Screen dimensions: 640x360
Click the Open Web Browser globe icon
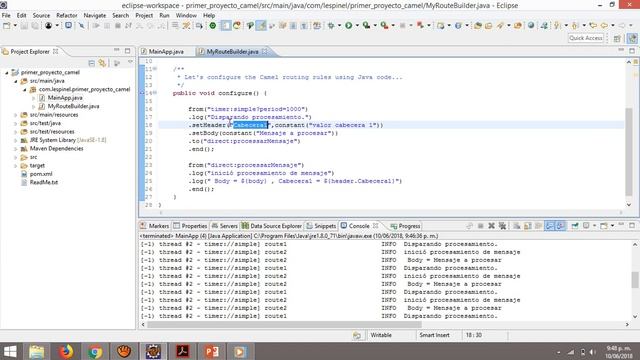(531, 26)
